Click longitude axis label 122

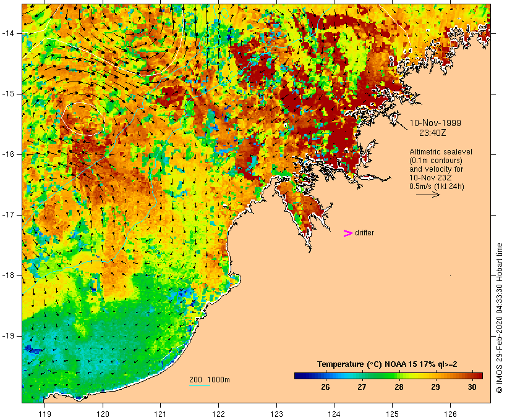(219, 414)
